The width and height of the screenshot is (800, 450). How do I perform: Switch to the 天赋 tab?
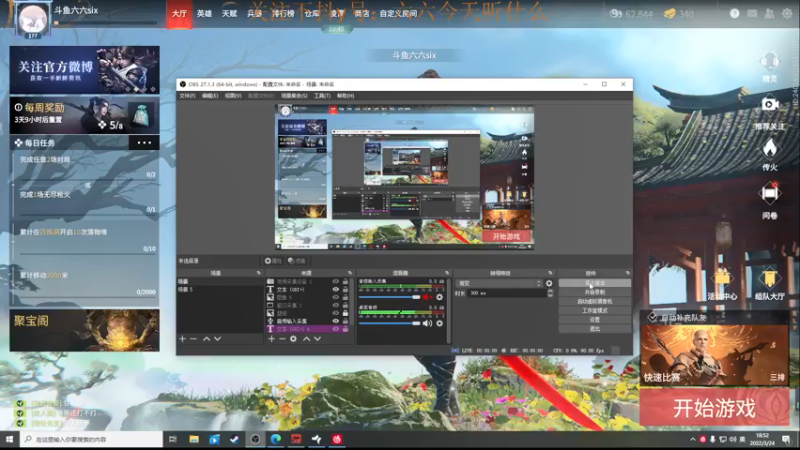[x=230, y=14]
